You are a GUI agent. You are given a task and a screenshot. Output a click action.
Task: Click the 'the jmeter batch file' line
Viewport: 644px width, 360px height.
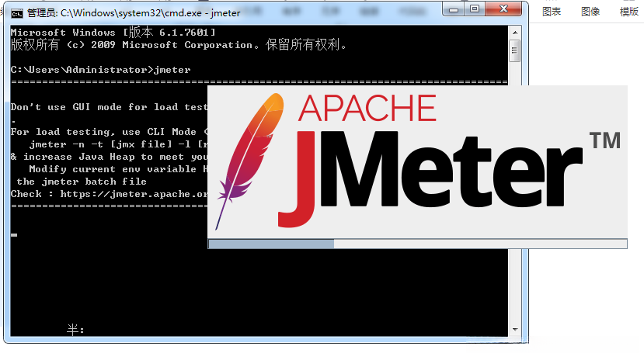coord(82,182)
